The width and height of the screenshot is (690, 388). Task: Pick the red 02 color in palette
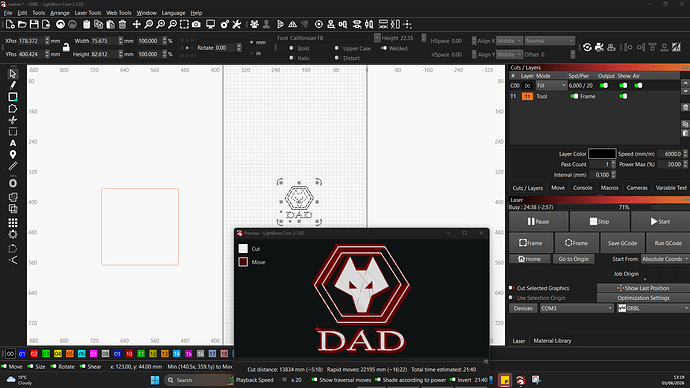(34, 353)
